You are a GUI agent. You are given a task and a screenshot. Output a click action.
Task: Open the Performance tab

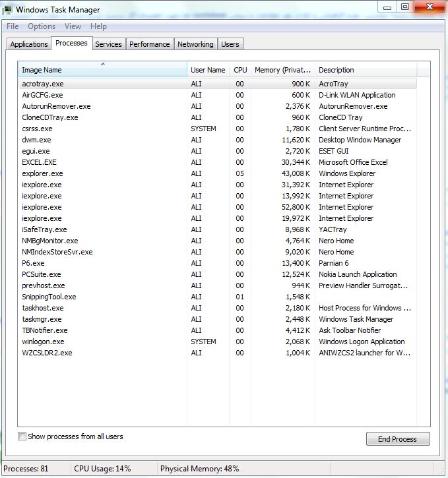tap(149, 44)
